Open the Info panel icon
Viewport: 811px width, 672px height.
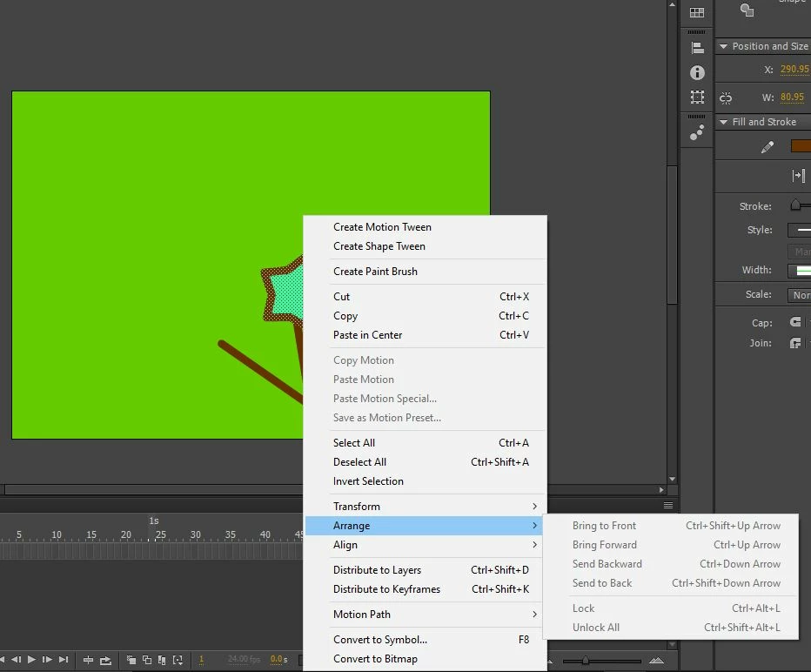click(x=697, y=72)
